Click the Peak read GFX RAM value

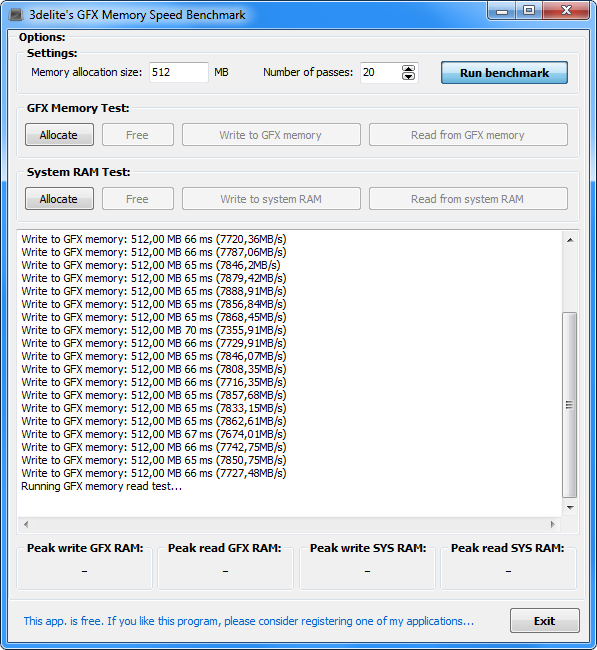coord(226,572)
